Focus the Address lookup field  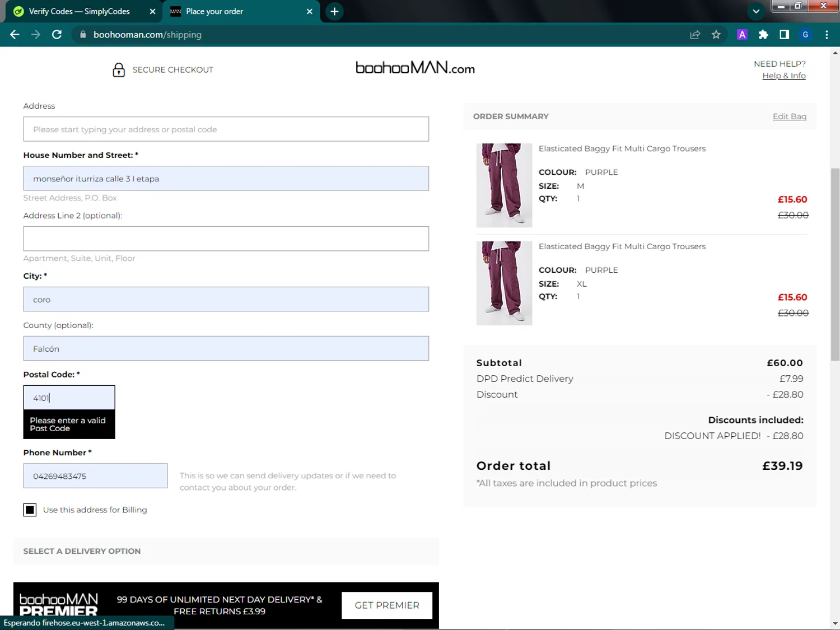tap(226, 129)
